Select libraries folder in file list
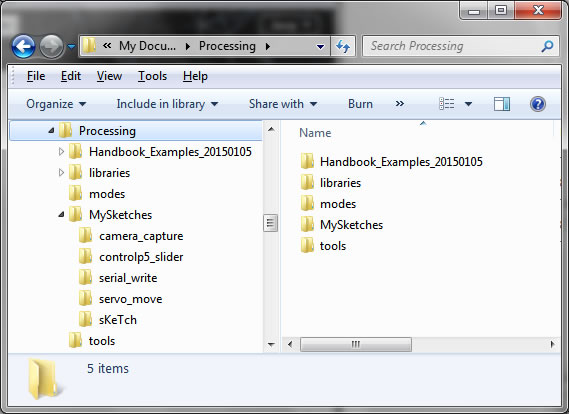 coord(340,183)
